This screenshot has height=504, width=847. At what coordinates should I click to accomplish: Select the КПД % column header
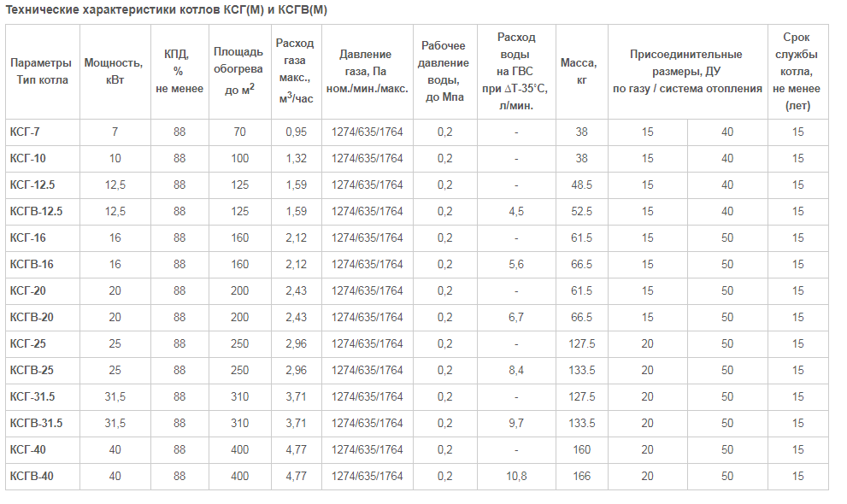pos(179,71)
